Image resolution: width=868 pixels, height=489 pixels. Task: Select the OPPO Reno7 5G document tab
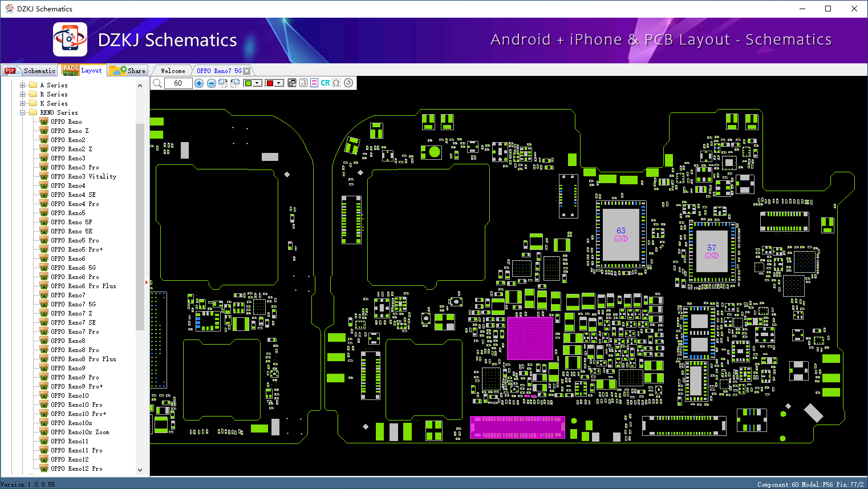219,71
